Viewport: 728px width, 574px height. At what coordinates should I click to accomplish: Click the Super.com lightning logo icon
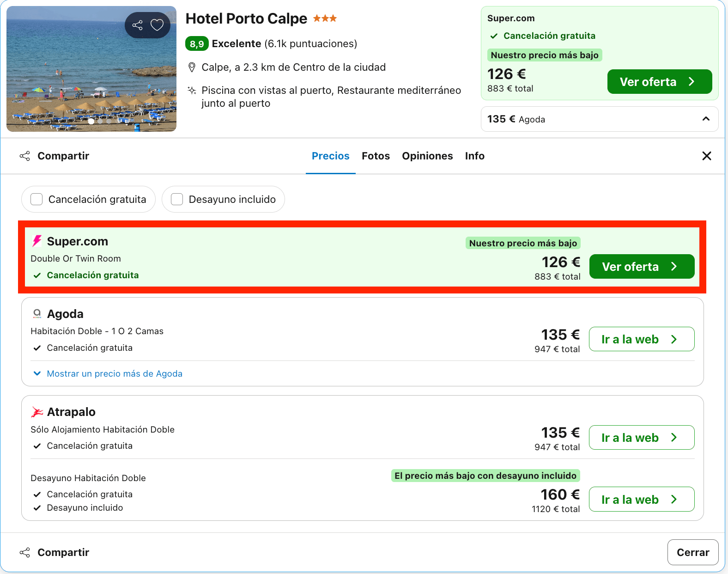point(37,241)
